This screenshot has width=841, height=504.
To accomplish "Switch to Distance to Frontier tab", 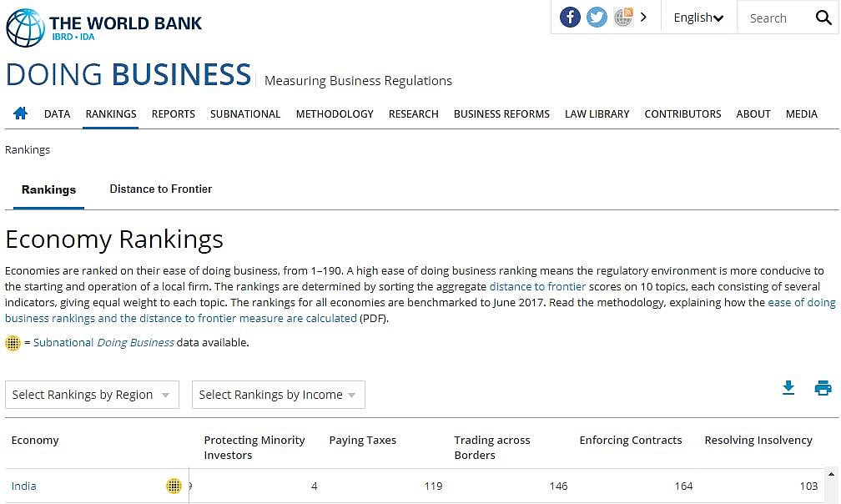I will tap(160, 189).
